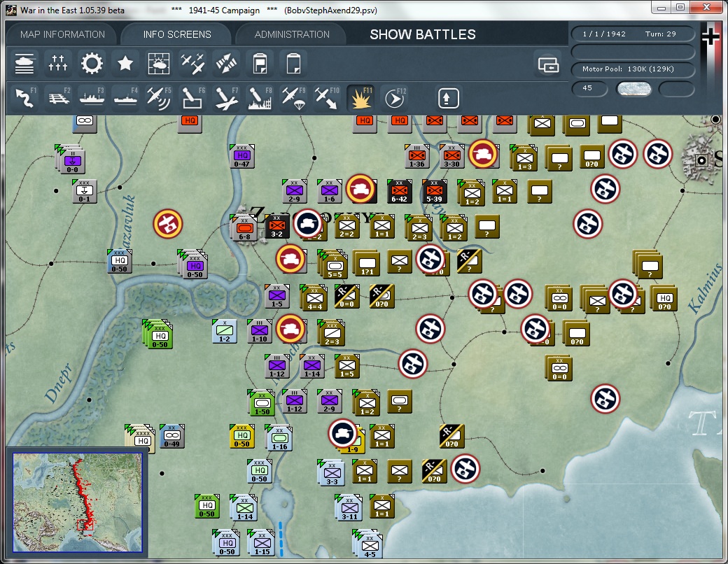Image resolution: width=728 pixels, height=564 pixels.
Task: Enable F5 air recon mode
Action: 159,98
